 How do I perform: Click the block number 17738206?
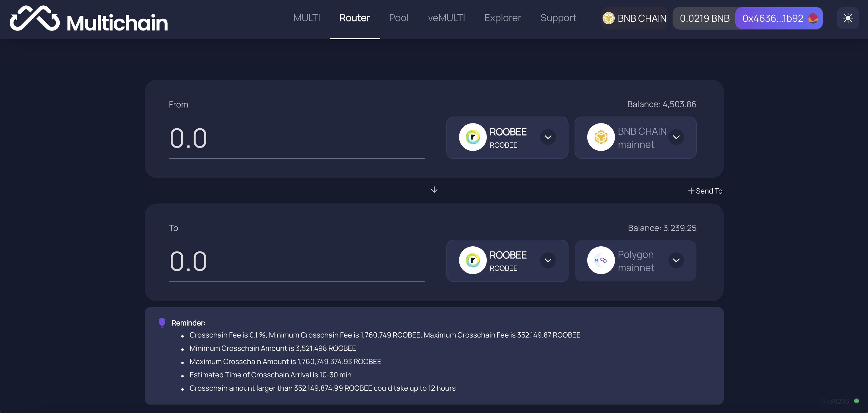click(x=835, y=401)
